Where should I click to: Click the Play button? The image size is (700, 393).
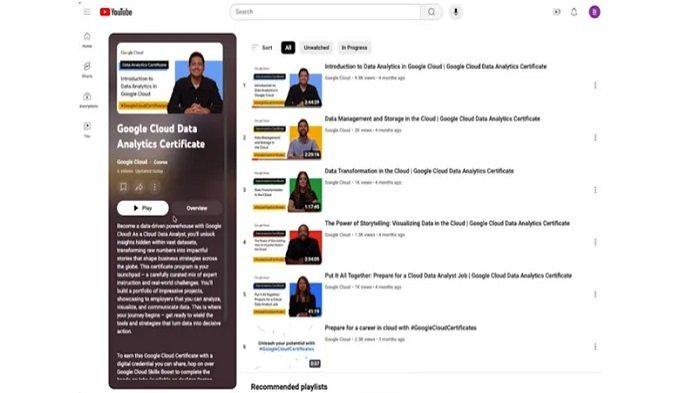tap(143, 208)
